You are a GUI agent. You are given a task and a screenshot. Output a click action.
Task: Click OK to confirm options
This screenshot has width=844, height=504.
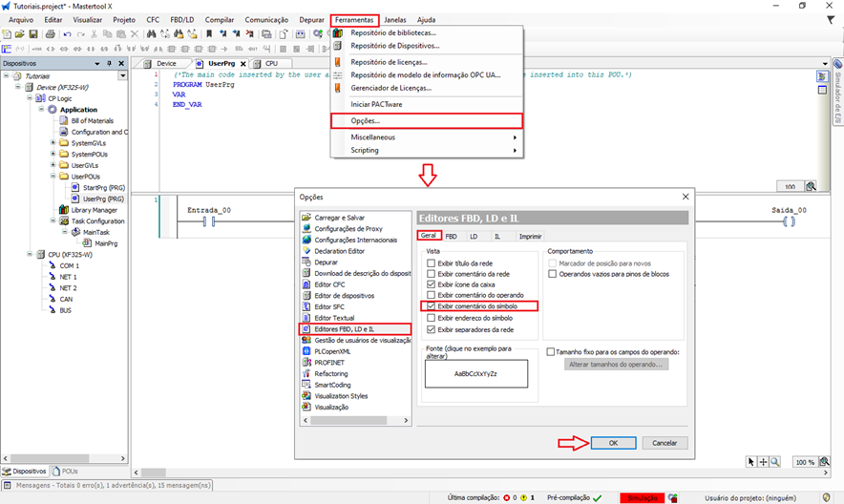(x=613, y=443)
